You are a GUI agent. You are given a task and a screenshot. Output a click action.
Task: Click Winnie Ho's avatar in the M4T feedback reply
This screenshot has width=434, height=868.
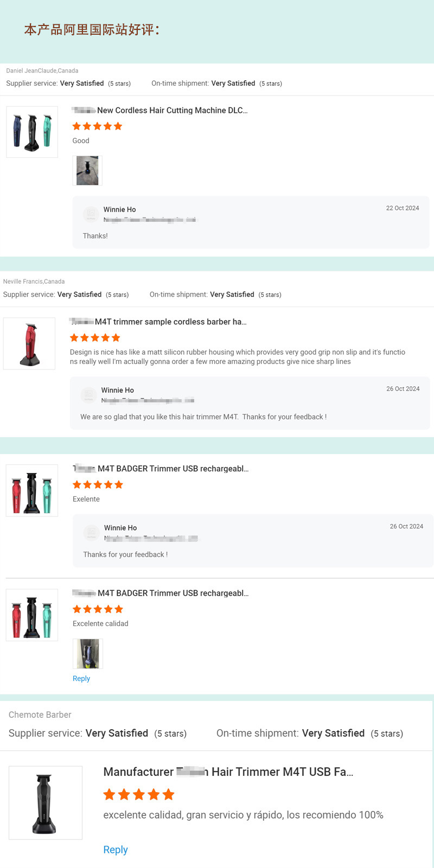tap(88, 395)
